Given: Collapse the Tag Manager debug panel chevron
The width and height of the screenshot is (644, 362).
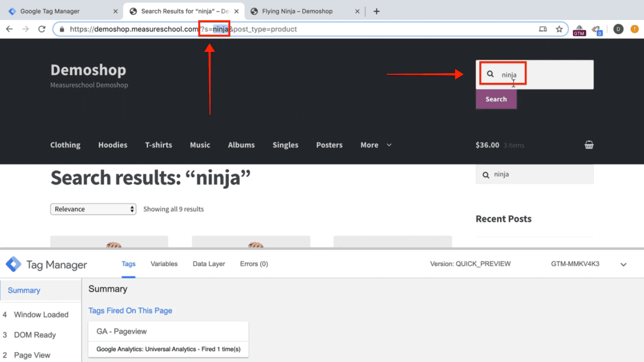Looking at the screenshot, I should click(x=623, y=264).
